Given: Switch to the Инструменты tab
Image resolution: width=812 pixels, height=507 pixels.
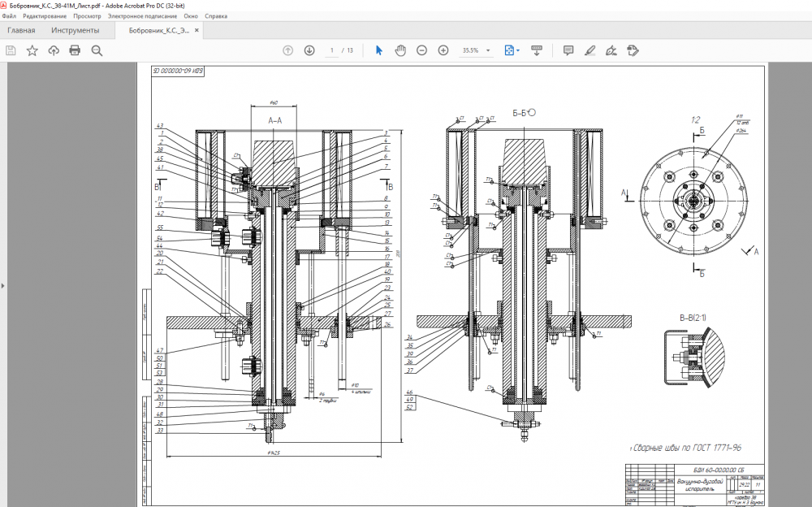Looking at the screenshot, I should click(75, 31).
